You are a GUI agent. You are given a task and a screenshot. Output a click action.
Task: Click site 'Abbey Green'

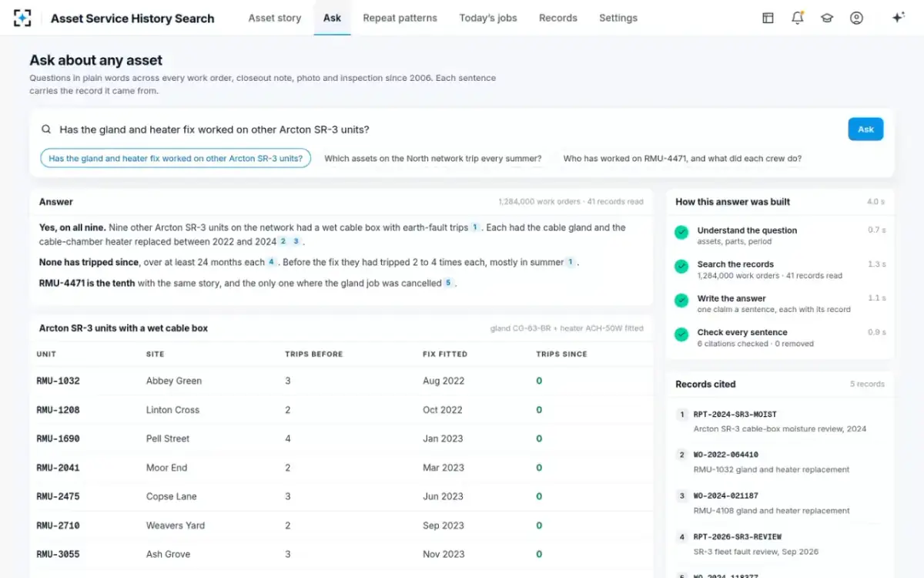(174, 381)
